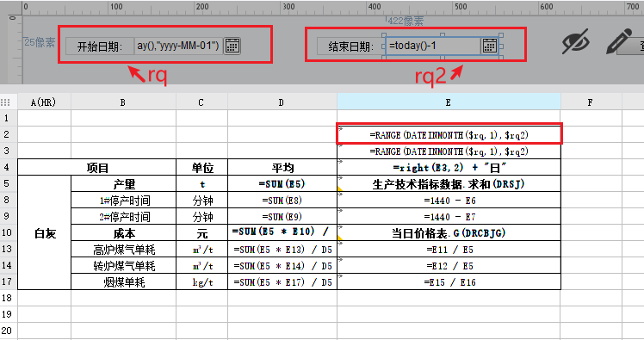Image resolution: width=644 pixels, height=340 pixels.
Task: Select the 2#停产时间 cell
Action: click(x=123, y=216)
